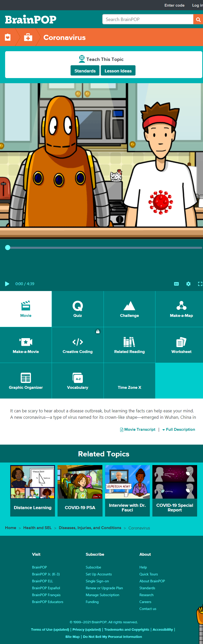Open video settings gear menu
This screenshot has width=203, height=644.
click(x=188, y=284)
